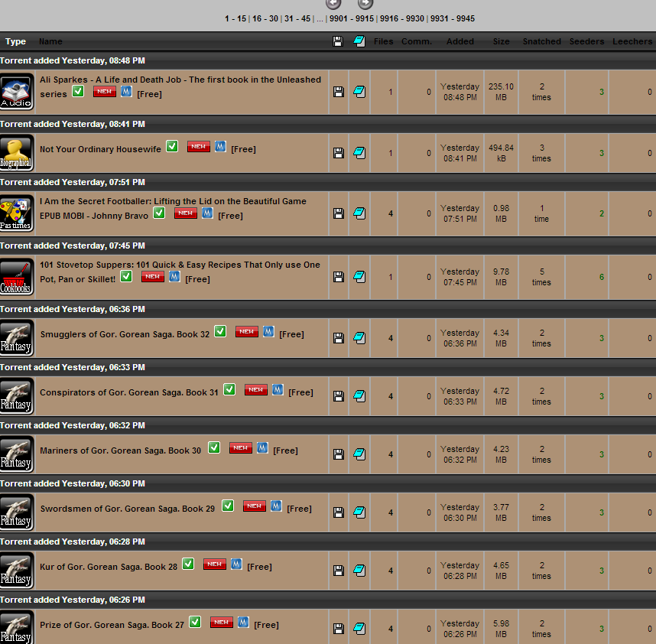Bookmark Smugglers of Gor with cyan icon
This screenshot has width=656, height=644.
tap(359, 338)
